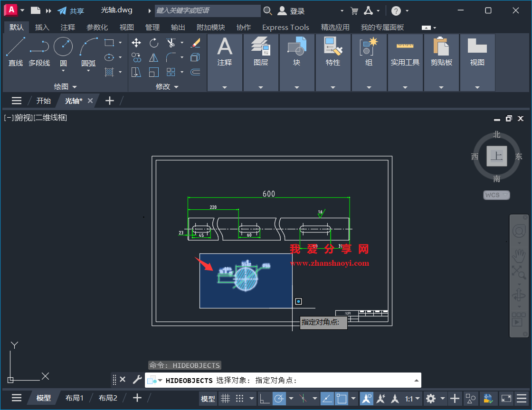Expand the 修改 panel options
Screen dimensions: 532x410
point(177,86)
